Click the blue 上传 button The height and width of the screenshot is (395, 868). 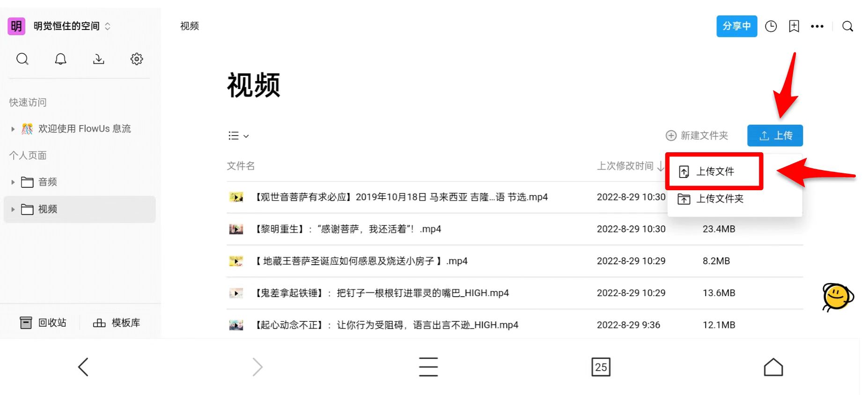[x=775, y=135]
